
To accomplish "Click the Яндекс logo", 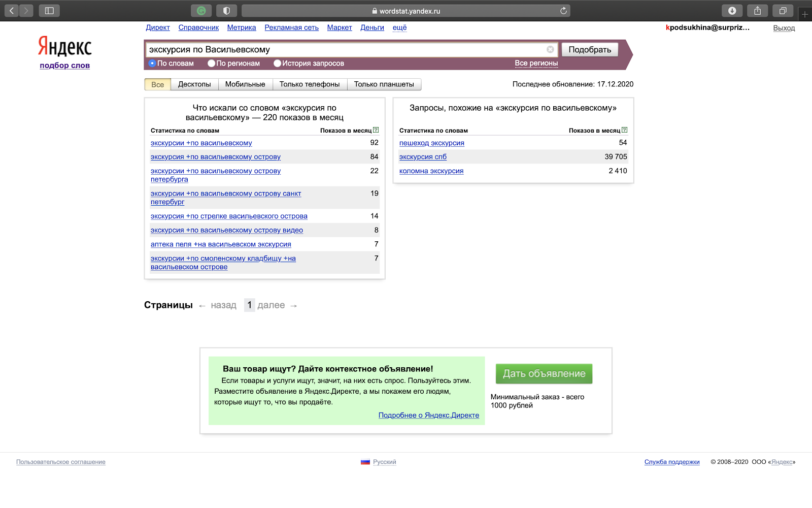I will click(x=65, y=46).
